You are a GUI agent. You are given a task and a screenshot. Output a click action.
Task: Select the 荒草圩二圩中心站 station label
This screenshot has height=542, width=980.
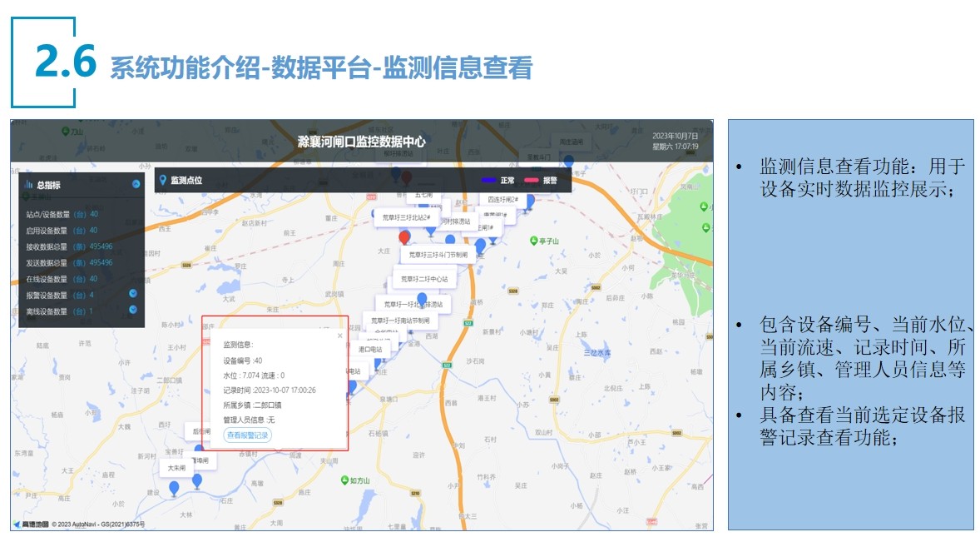click(424, 280)
